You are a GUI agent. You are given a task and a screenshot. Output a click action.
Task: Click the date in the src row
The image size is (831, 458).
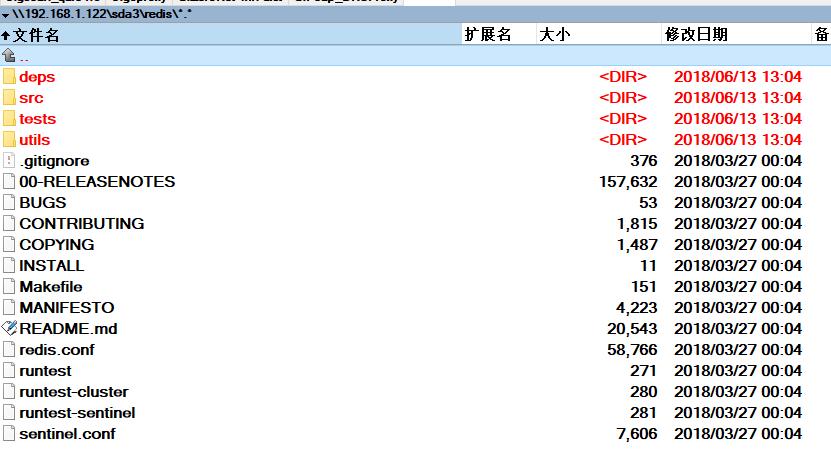click(738, 98)
